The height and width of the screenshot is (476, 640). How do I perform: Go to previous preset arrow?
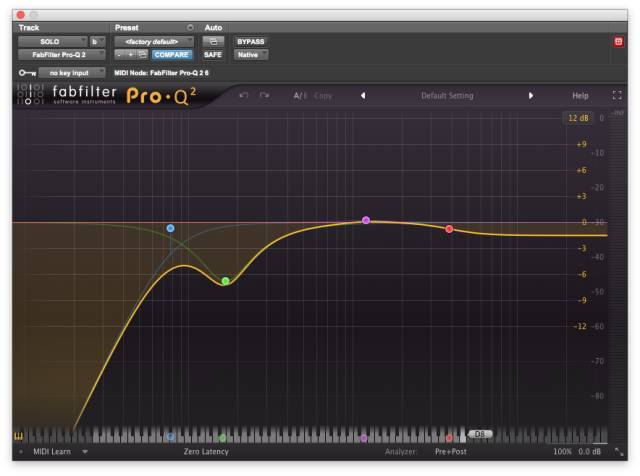(x=363, y=96)
